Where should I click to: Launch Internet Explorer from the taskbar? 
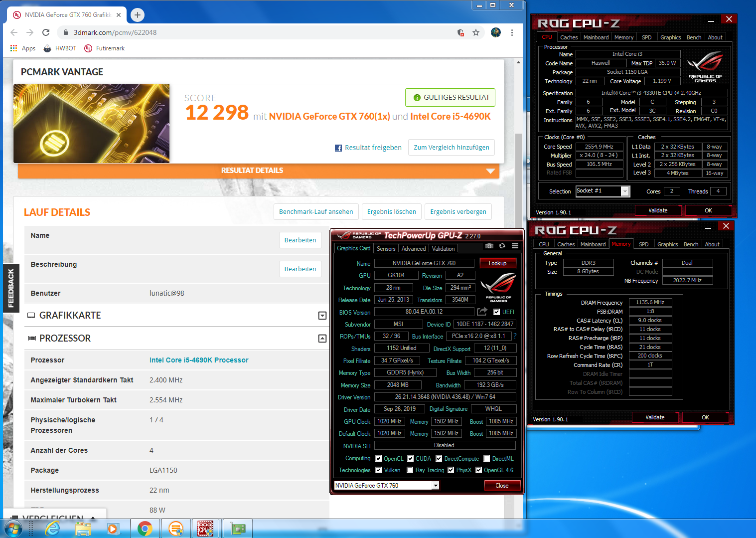[53, 528]
